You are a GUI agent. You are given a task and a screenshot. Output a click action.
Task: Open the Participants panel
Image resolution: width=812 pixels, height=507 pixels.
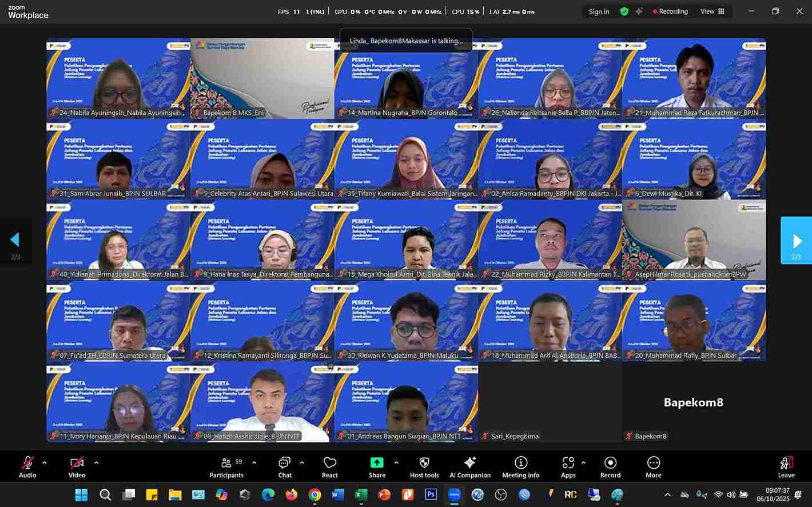[226, 466]
